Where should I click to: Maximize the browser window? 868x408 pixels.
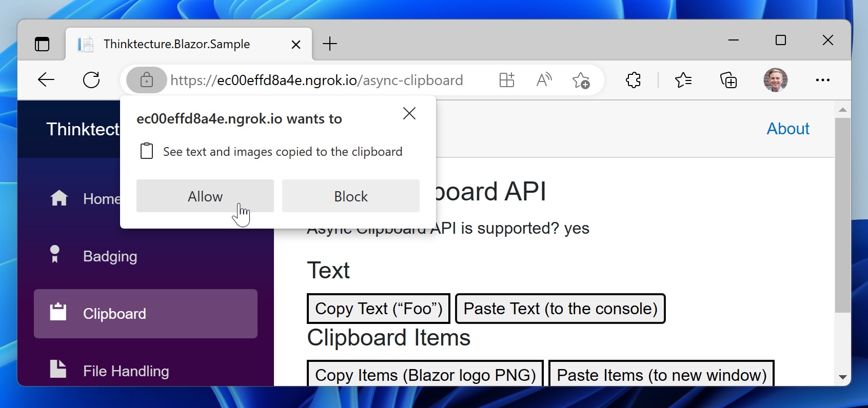click(x=781, y=40)
